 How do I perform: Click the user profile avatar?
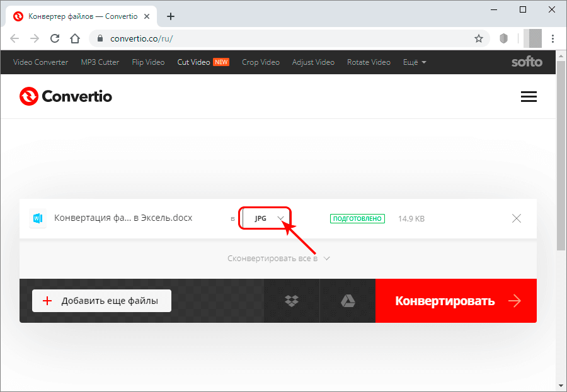(532, 38)
